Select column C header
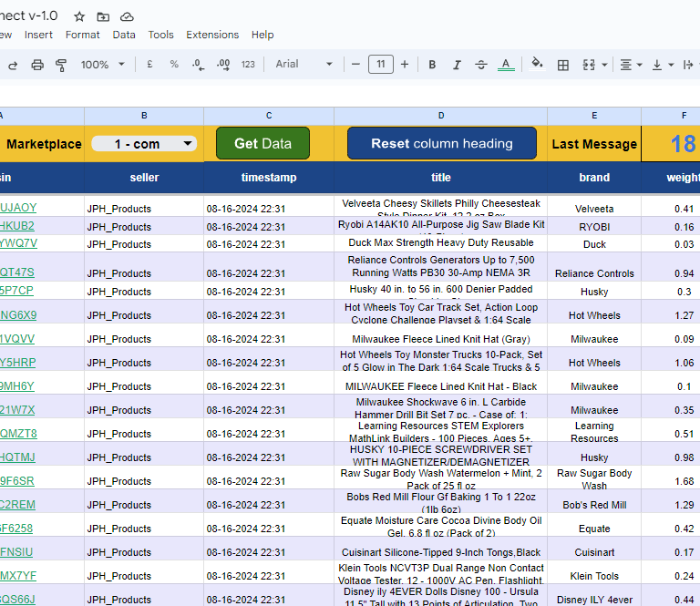 269,116
